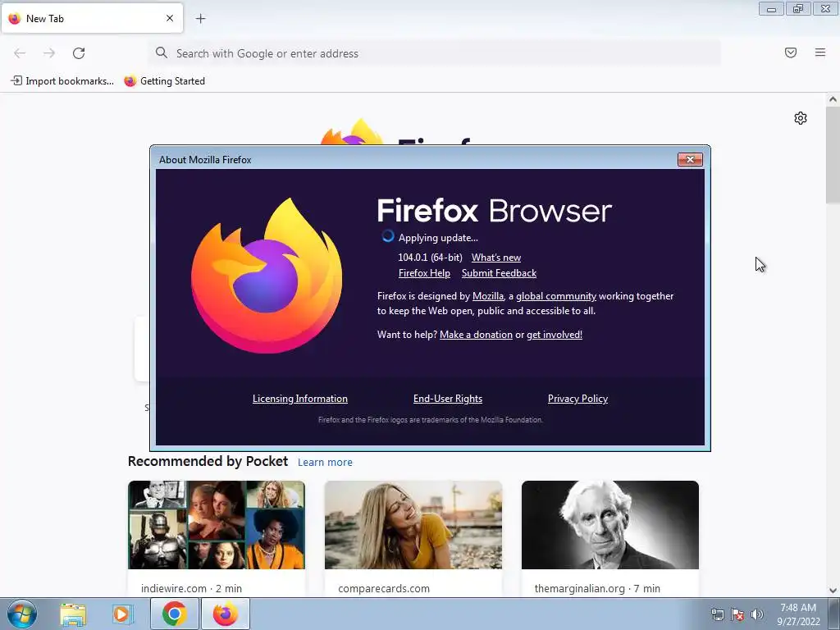Image resolution: width=840 pixels, height=630 pixels.
Task: Click the page scrollbar down arrow
Action: pyautogui.click(x=833, y=591)
